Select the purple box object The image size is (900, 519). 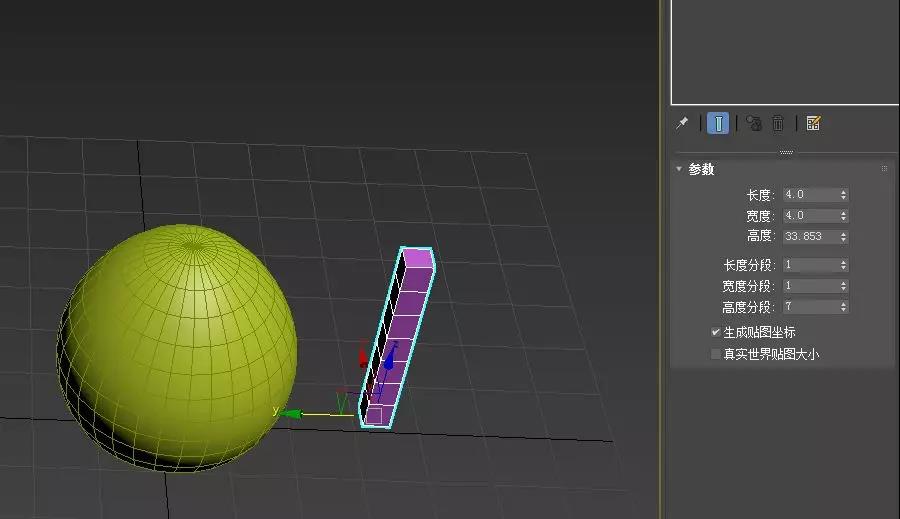pos(397,337)
